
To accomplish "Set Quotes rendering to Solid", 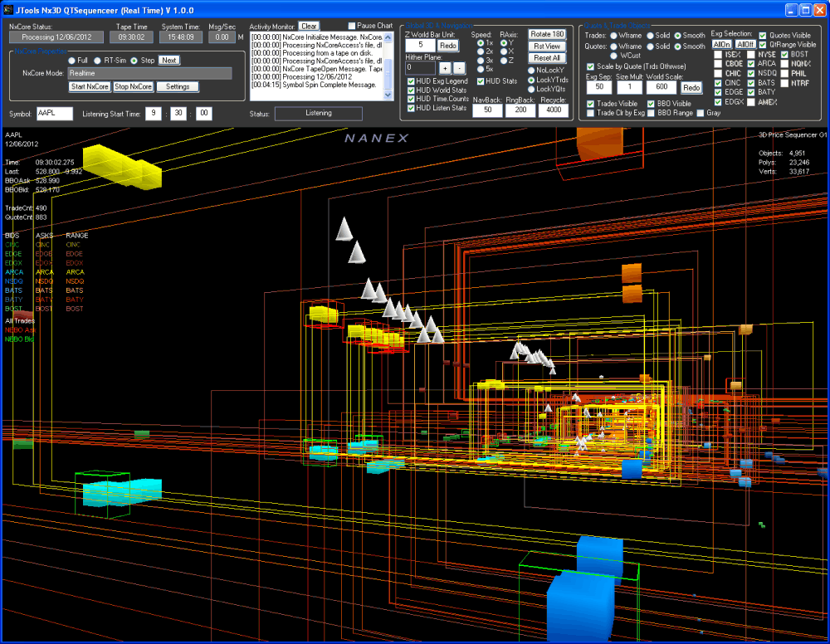I will click(650, 46).
